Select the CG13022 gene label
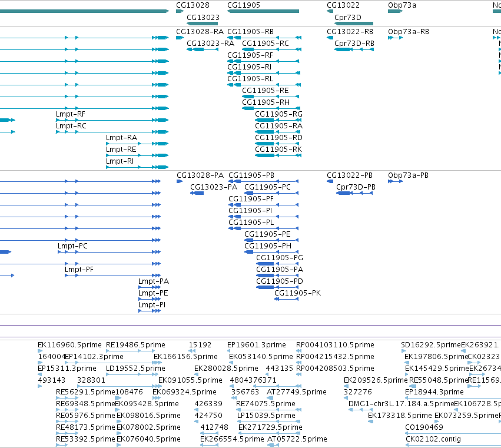The image size is (501, 448). (343, 5)
